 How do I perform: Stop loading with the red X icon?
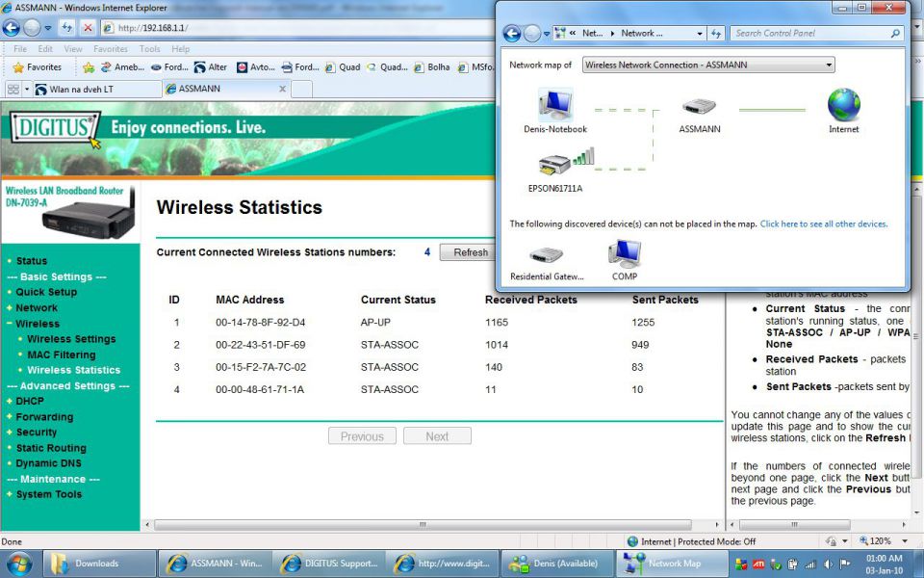tap(88, 28)
